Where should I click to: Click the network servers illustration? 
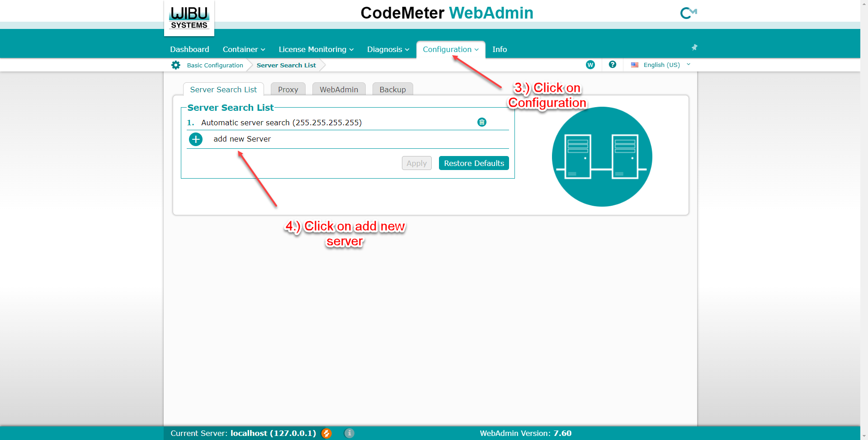[x=602, y=157]
